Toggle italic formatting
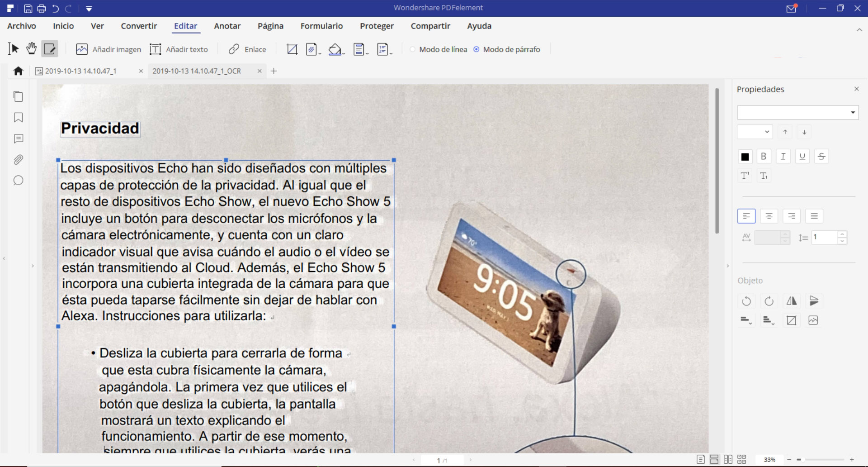The height and width of the screenshot is (467, 868). point(783,157)
